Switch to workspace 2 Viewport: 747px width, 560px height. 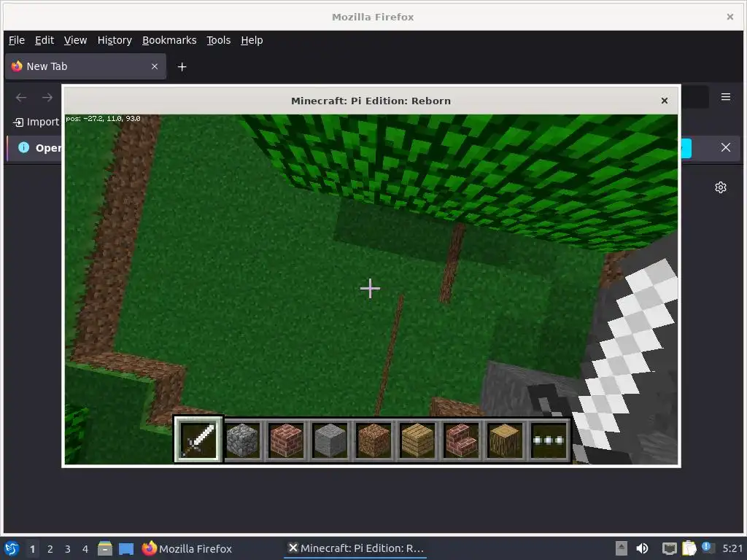click(50, 549)
